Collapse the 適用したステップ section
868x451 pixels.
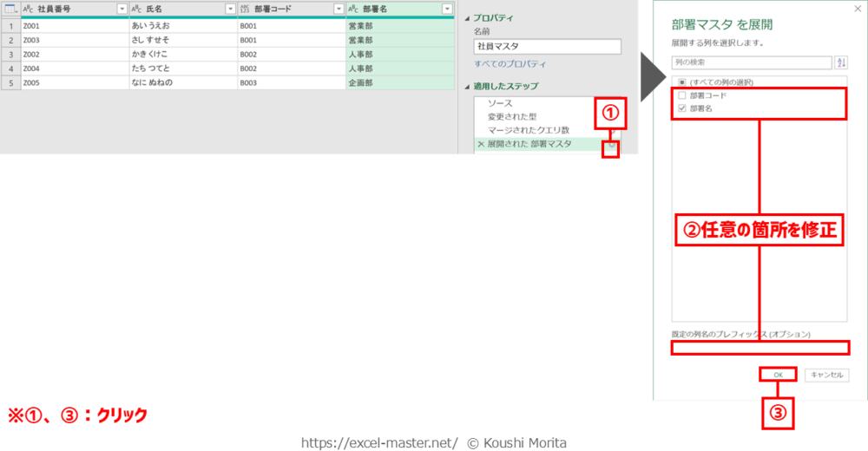[468, 87]
